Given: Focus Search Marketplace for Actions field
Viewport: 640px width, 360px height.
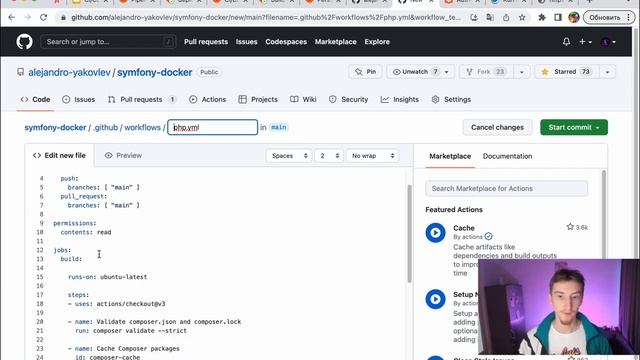Looking at the screenshot, I should pyautogui.click(x=507, y=189).
